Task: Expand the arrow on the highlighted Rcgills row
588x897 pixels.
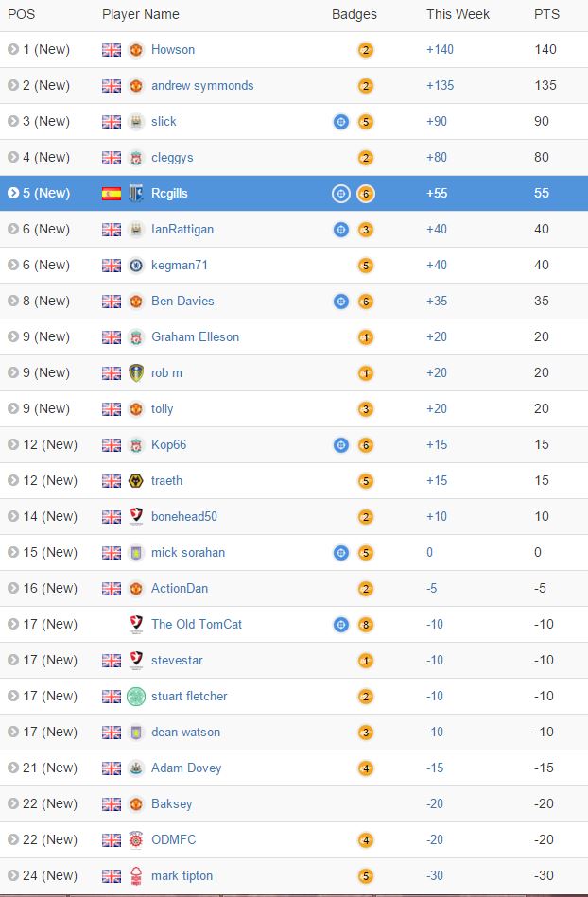Action: tap(13, 193)
